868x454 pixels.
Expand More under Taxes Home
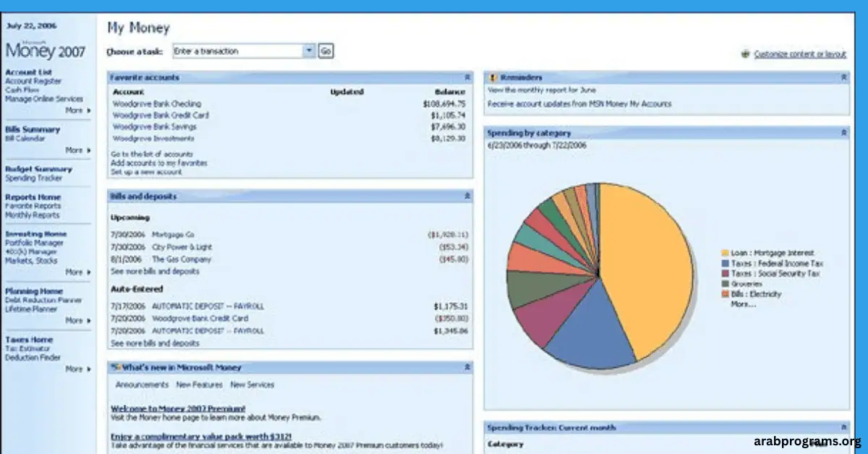point(78,369)
